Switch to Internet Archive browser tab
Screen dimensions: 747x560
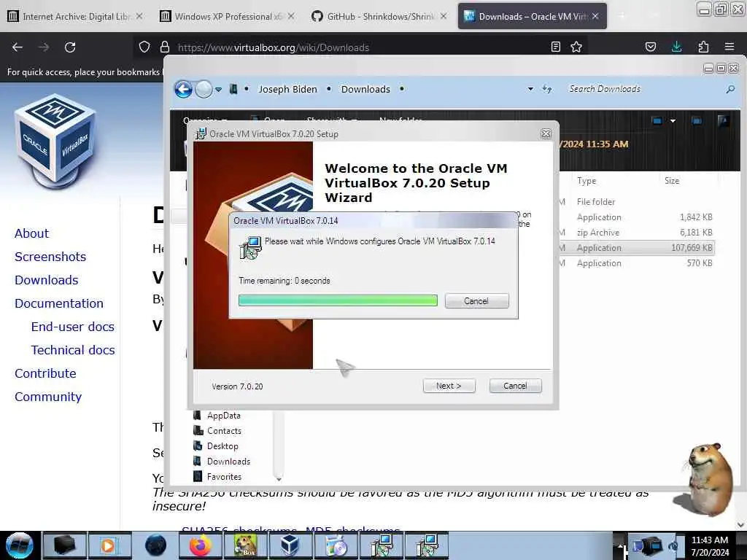[75, 16]
